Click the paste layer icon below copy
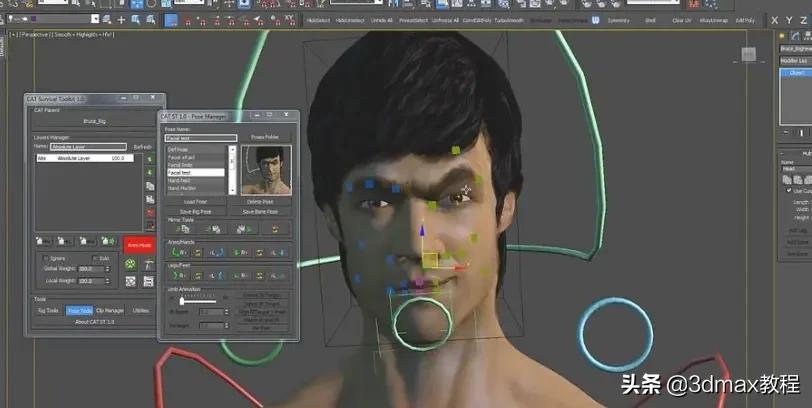 [150, 199]
